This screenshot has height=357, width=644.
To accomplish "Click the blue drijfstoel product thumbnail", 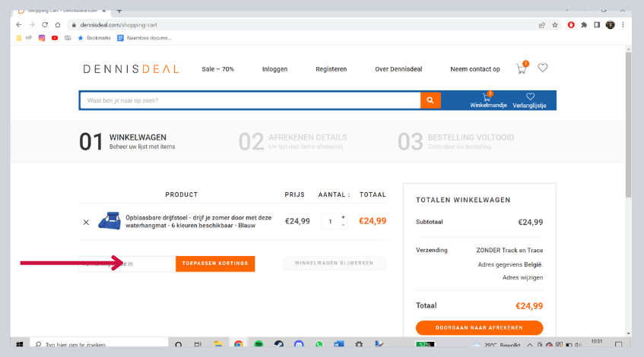I will (109, 221).
